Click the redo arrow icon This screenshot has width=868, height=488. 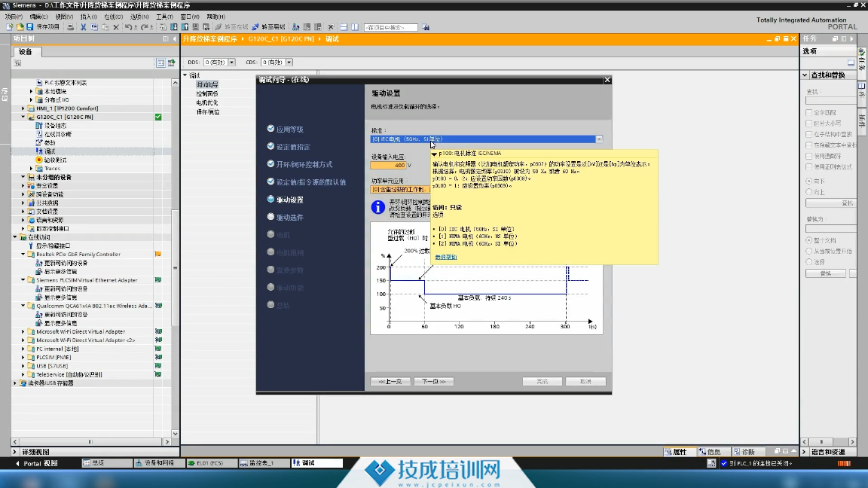144,26
